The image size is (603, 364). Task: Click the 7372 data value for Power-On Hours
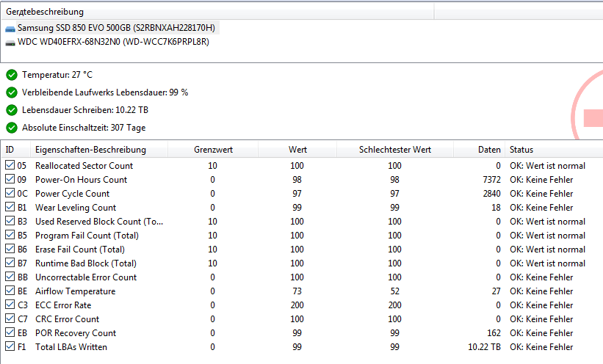coord(492,180)
